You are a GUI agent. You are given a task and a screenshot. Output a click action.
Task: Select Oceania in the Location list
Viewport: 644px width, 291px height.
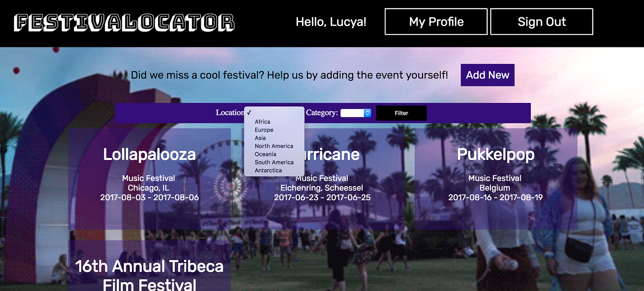pyautogui.click(x=274, y=154)
